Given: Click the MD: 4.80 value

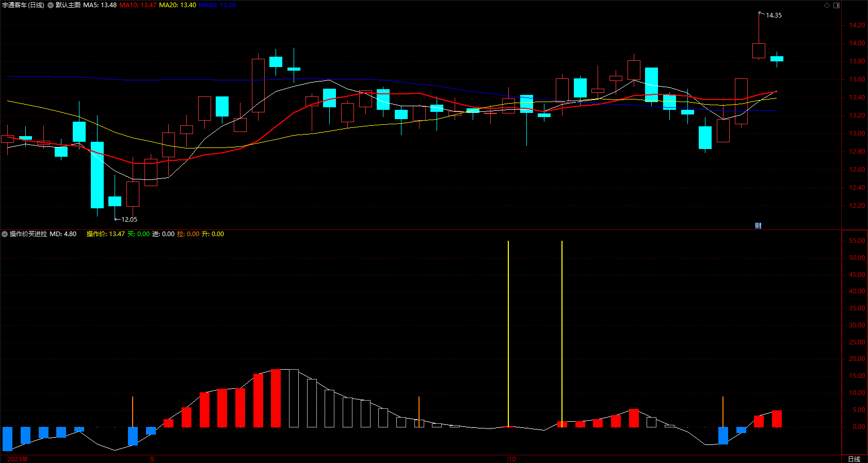Looking at the screenshot, I should [63, 234].
